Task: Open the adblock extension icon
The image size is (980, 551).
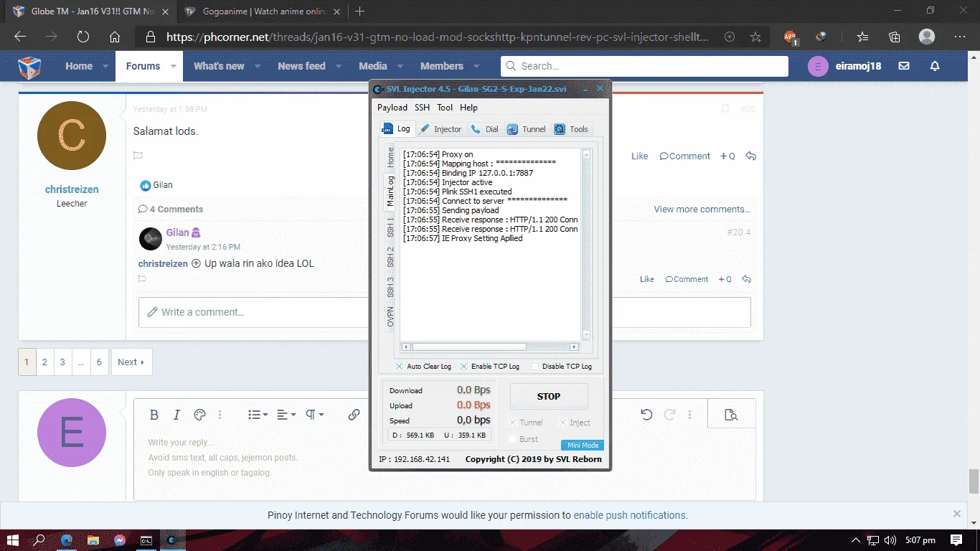Action: 790,37
